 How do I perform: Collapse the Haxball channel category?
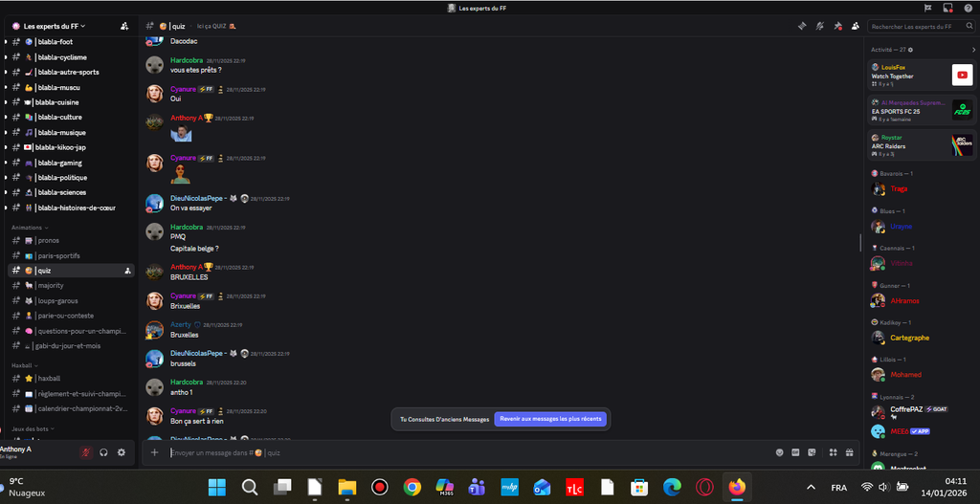[x=24, y=365]
